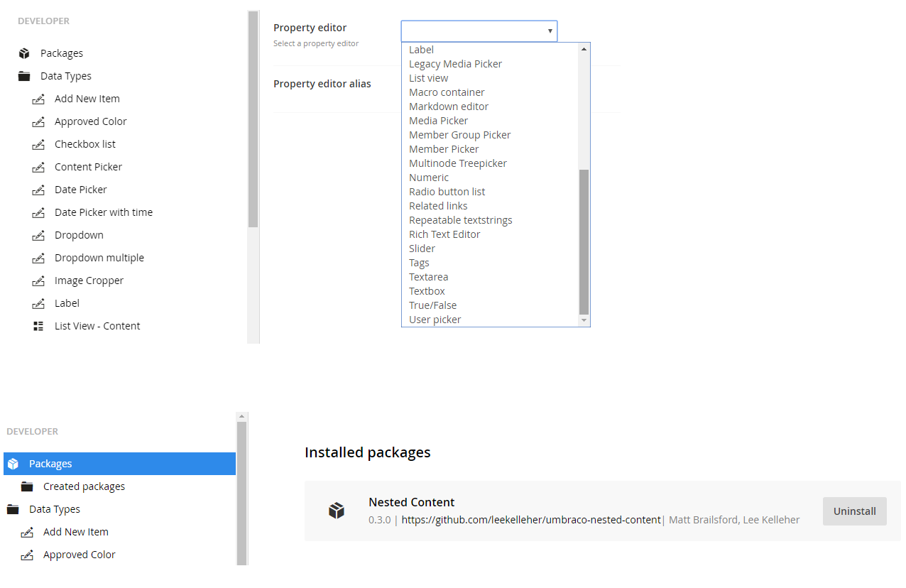The height and width of the screenshot is (588, 906).
Task: Click the Data Types folder icon in upper tree
Action: 24,76
